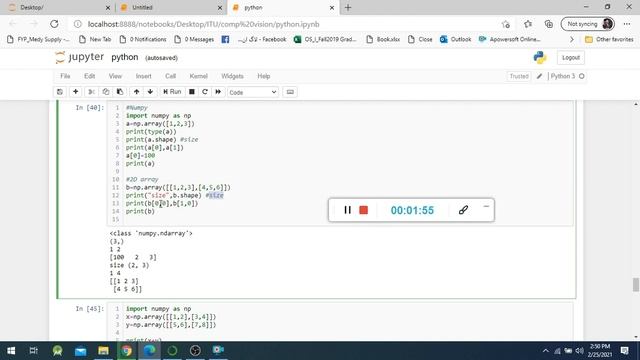Open a new browser tab
The height and width of the screenshot is (360, 640).
point(348,8)
